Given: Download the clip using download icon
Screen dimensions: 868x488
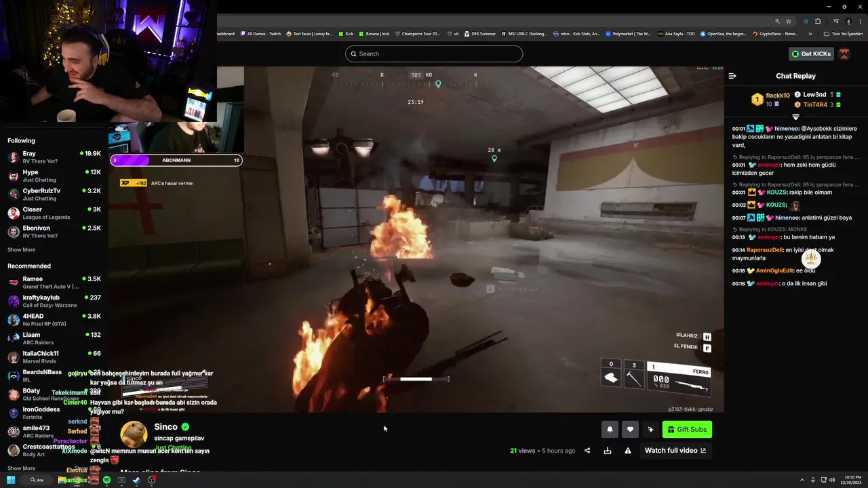Looking at the screenshot, I should (608, 451).
